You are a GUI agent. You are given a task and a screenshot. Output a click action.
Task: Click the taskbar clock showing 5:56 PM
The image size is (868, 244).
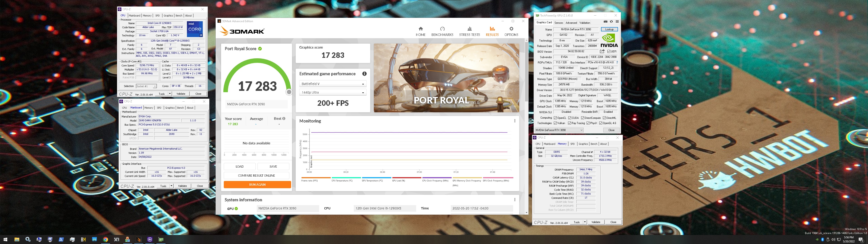tap(849, 239)
